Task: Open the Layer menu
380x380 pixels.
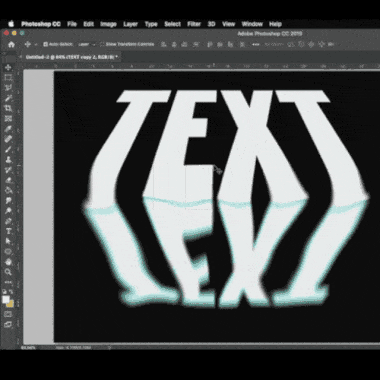Action: (x=130, y=24)
